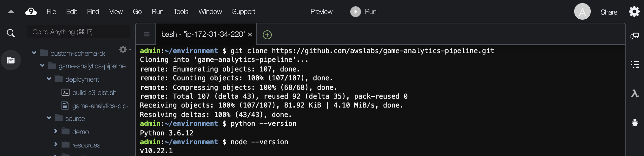Viewport: 644px width, 156px height.
Task: Open the AWS Cloud9 logo menu
Action: tap(31, 12)
